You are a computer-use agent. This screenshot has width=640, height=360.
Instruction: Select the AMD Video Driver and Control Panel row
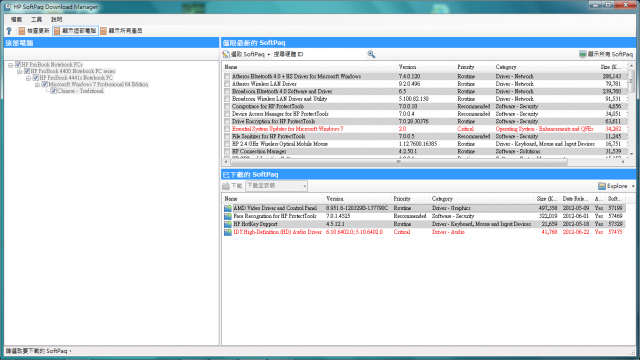click(424, 208)
